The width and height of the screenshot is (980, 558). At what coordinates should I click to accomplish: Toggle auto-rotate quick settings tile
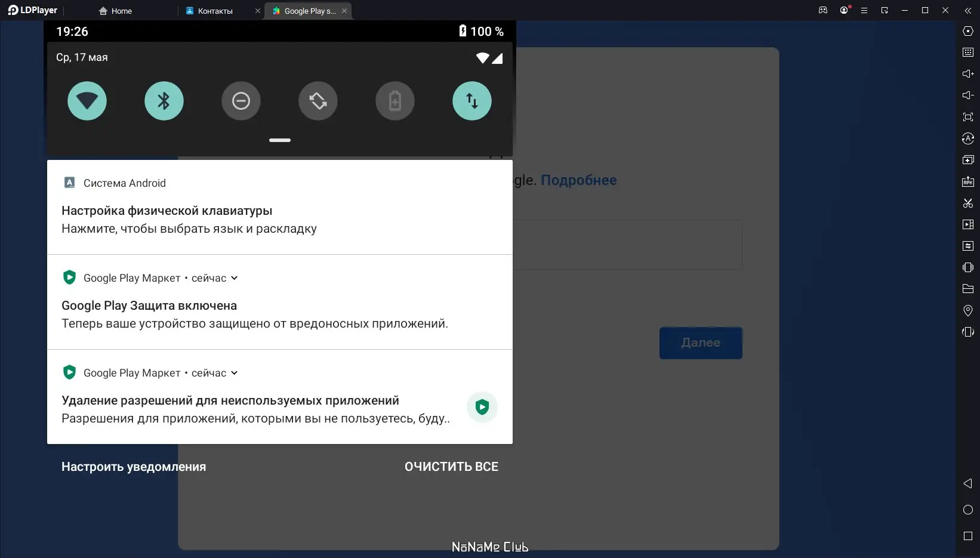[x=318, y=101]
